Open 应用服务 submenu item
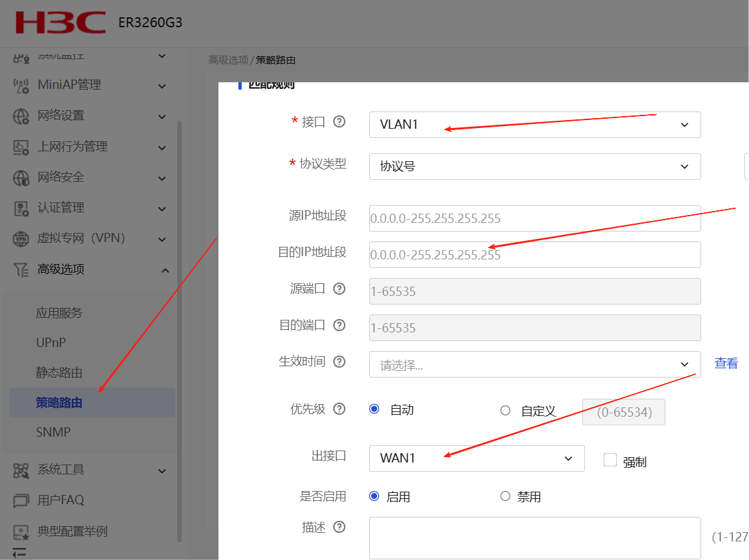Viewport: 749px width, 560px height. tap(59, 313)
